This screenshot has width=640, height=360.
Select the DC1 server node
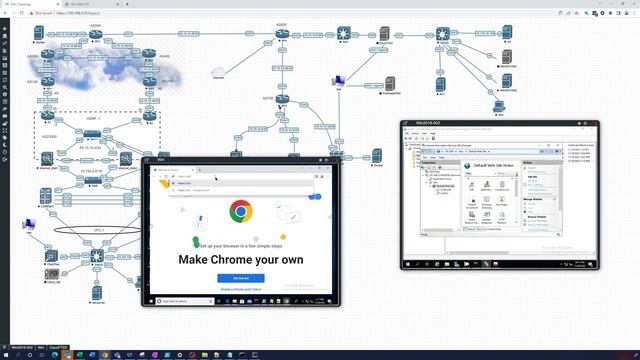coord(441,85)
